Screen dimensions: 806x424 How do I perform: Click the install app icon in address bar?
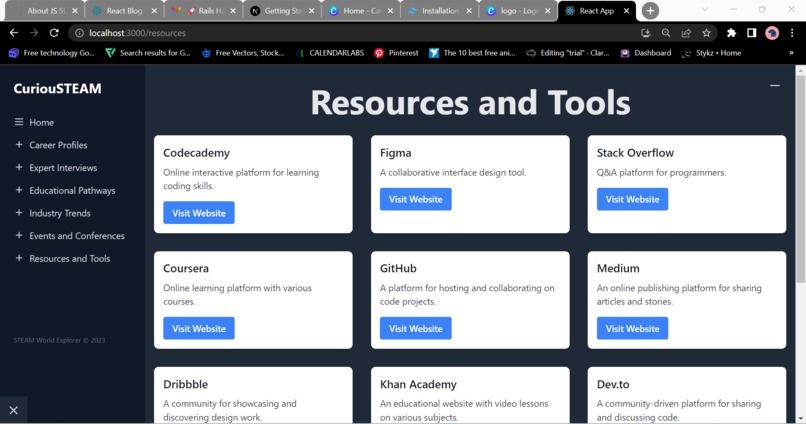tap(646, 33)
